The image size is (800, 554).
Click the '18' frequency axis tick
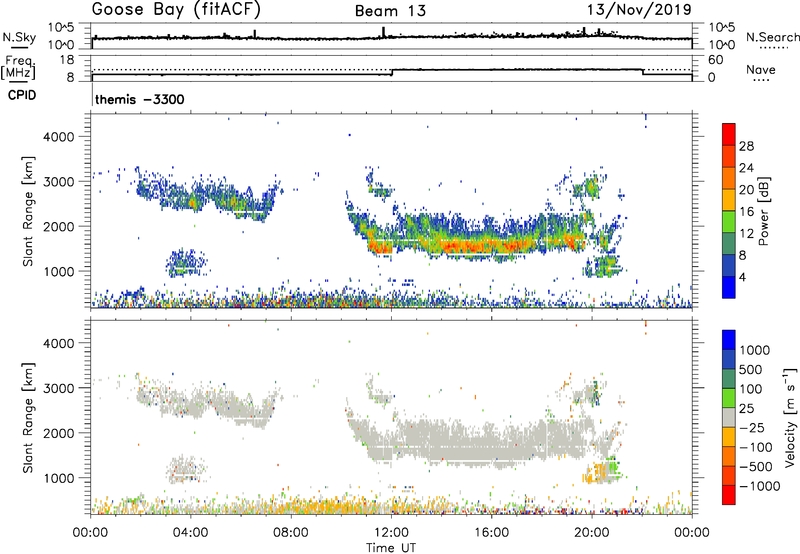coord(67,60)
